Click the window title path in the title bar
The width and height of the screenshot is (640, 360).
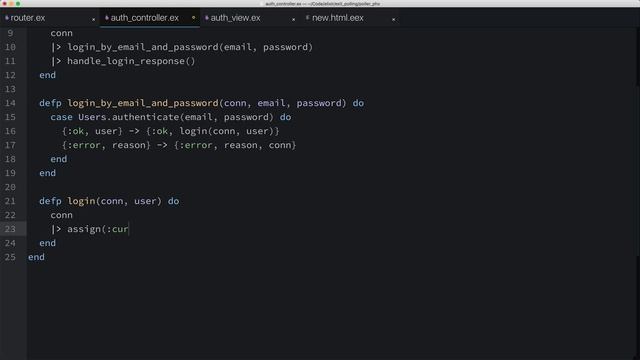[322, 4]
